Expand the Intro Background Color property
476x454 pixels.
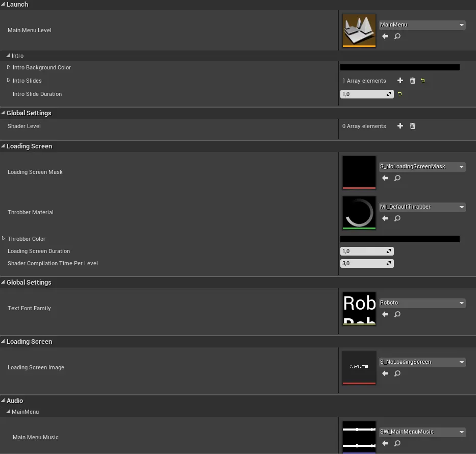(9, 67)
